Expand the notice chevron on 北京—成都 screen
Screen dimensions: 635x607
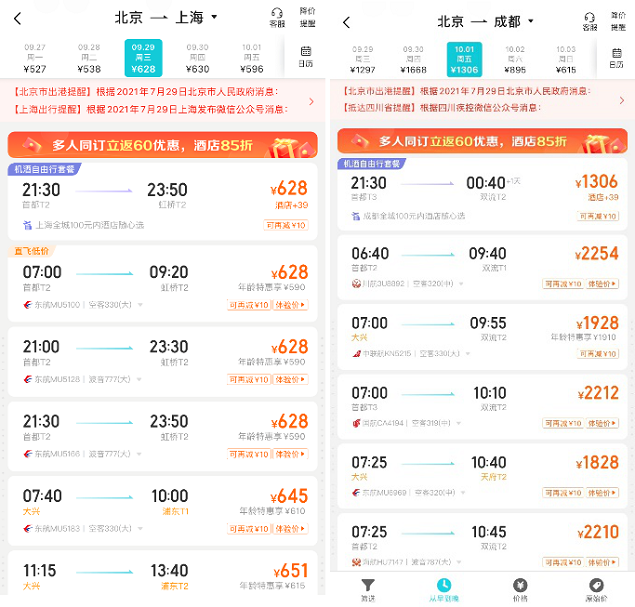[x=621, y=100]
